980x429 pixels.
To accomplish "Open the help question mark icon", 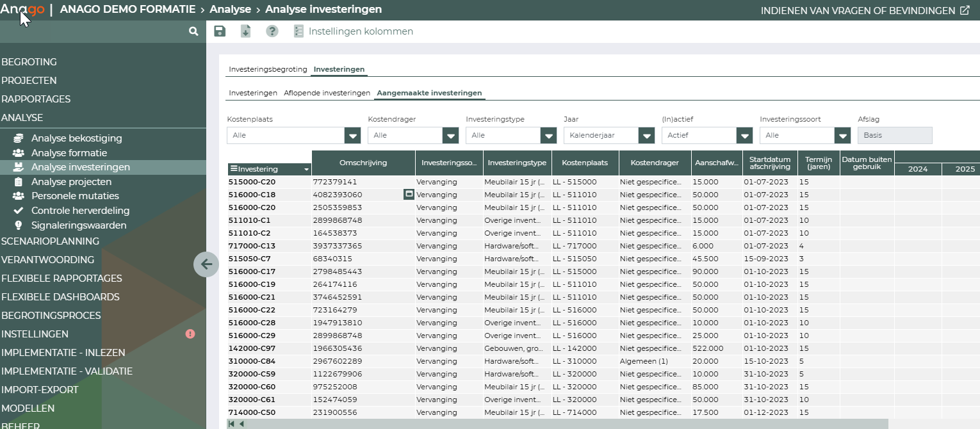I will pos(272,31).
